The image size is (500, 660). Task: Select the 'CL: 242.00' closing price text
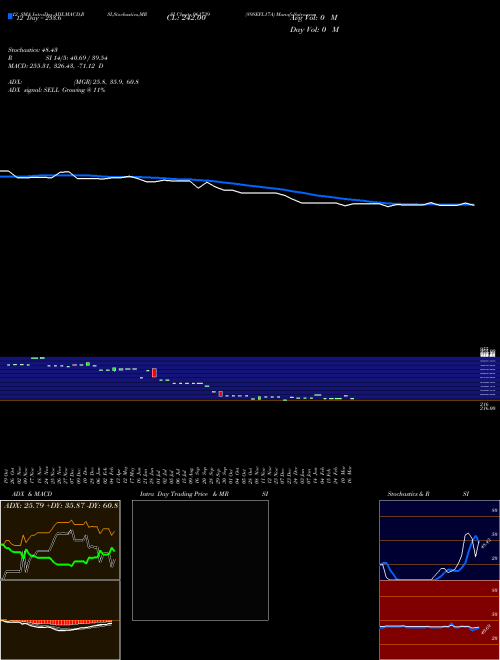coord(186,18)
